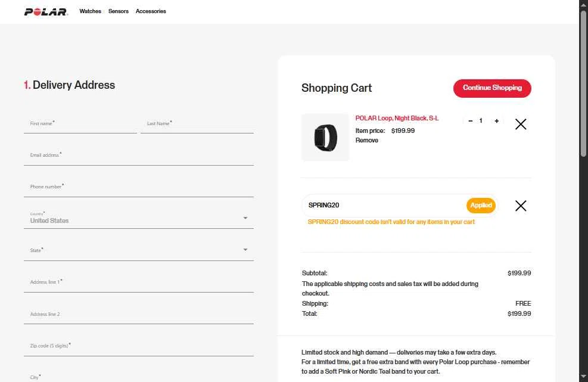Click the orange Applied button
This screenshot has width=588, height=382.
[481, 205]
